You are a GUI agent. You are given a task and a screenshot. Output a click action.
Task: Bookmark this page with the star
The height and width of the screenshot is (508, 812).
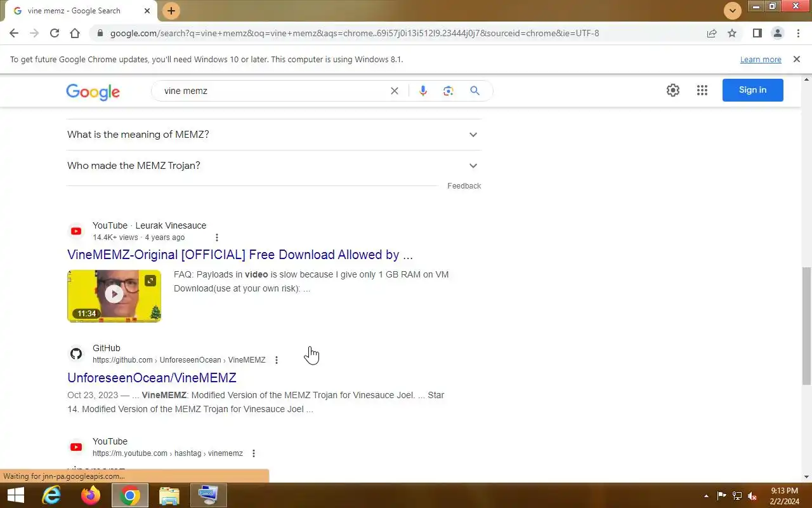click(732, 33)
